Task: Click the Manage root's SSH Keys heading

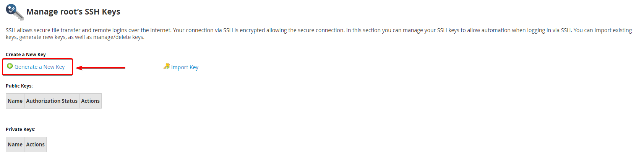Action: pos(73,12)
